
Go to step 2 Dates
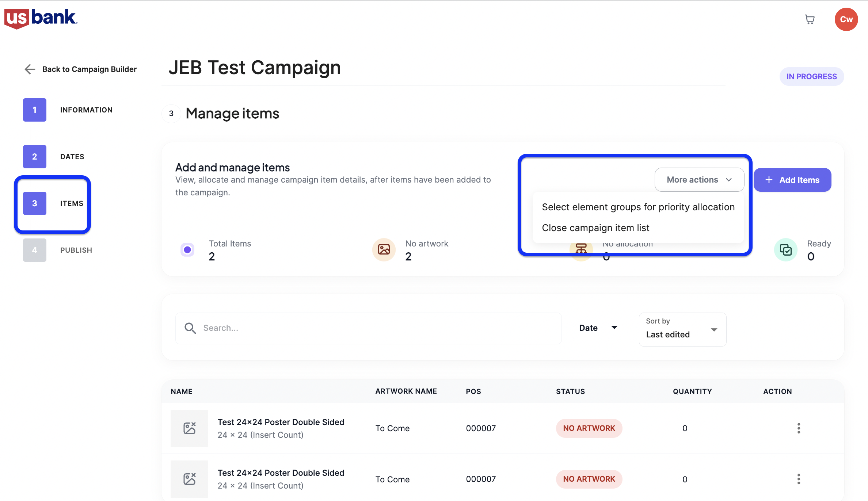35,157
